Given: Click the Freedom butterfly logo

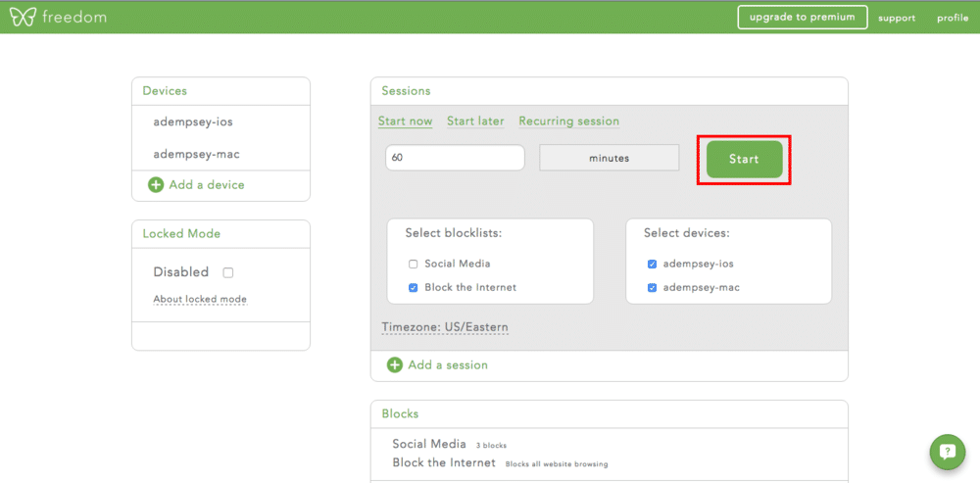Looking at the screenshot, I should 22,17.
